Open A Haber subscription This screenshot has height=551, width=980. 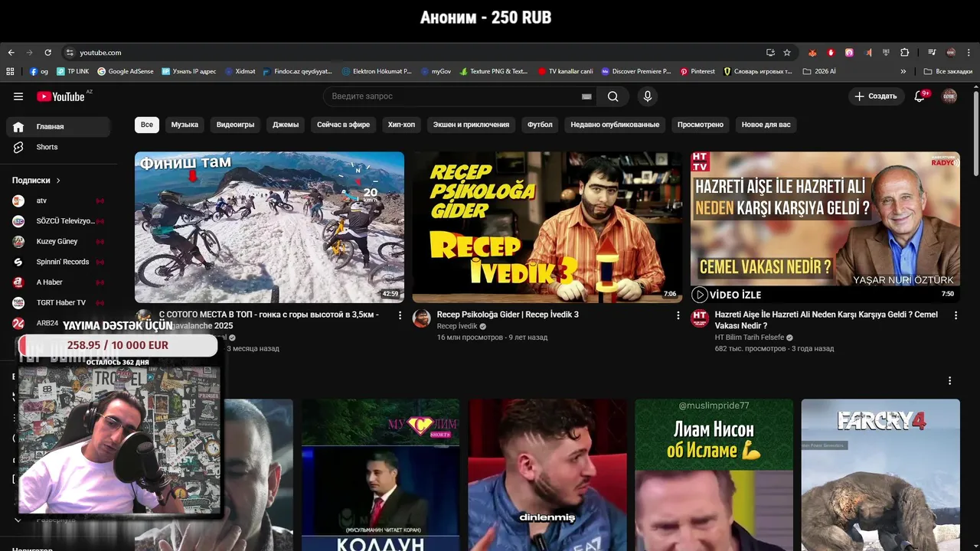58,282
